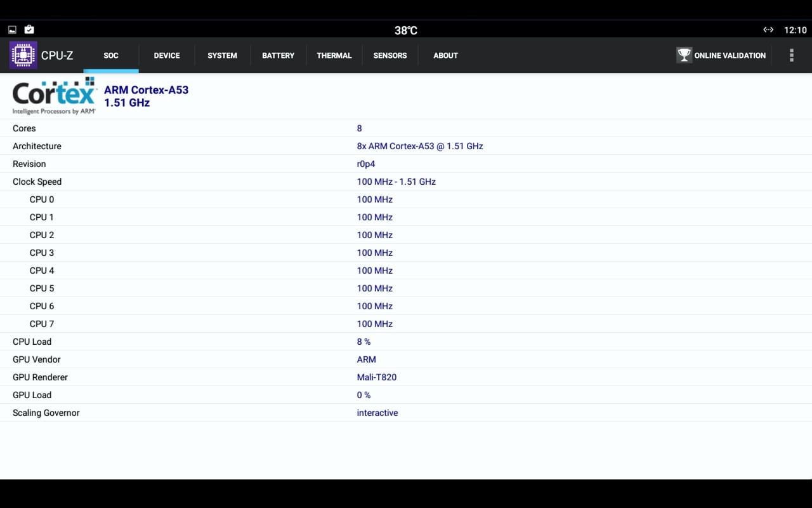Open the SYSTEM tab
This screenshot has height=508, width=812.
click(222, 56)
